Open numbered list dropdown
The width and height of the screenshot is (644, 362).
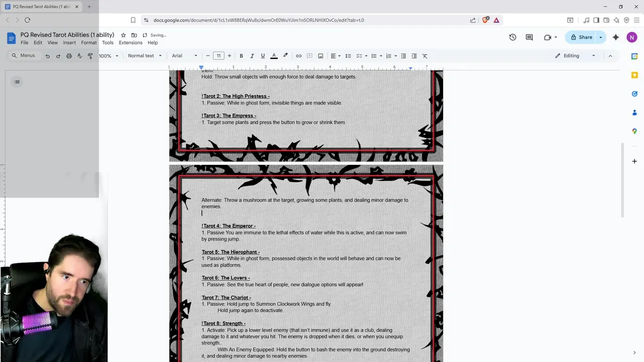click(x=391, y=56)
